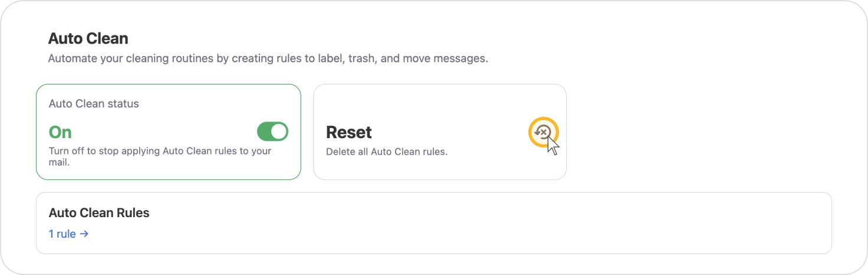Click "Delete all Auto Clean rules." text
868x275 pixels.
(x=387, y=152)
